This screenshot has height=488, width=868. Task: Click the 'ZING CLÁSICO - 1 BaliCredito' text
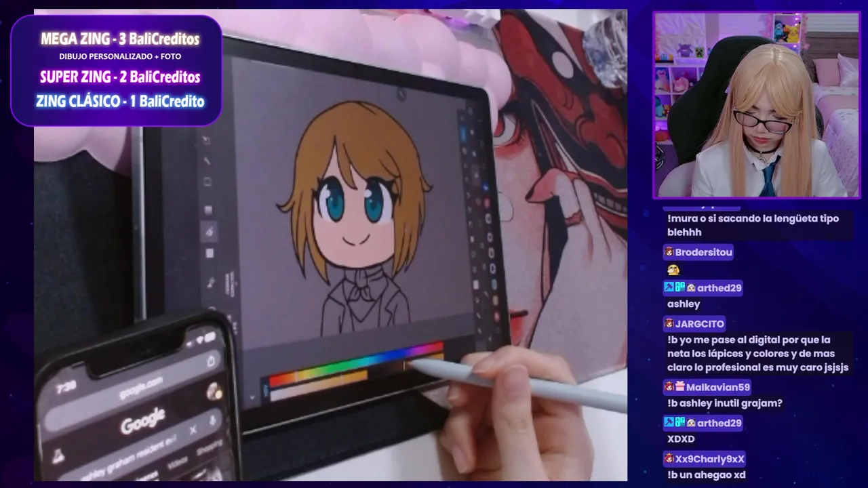coord(120,102)
